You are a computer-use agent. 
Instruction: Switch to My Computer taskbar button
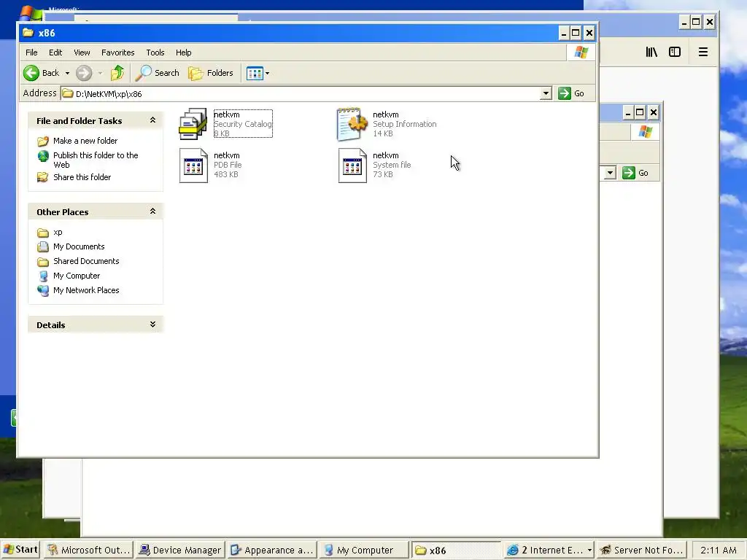364,550
